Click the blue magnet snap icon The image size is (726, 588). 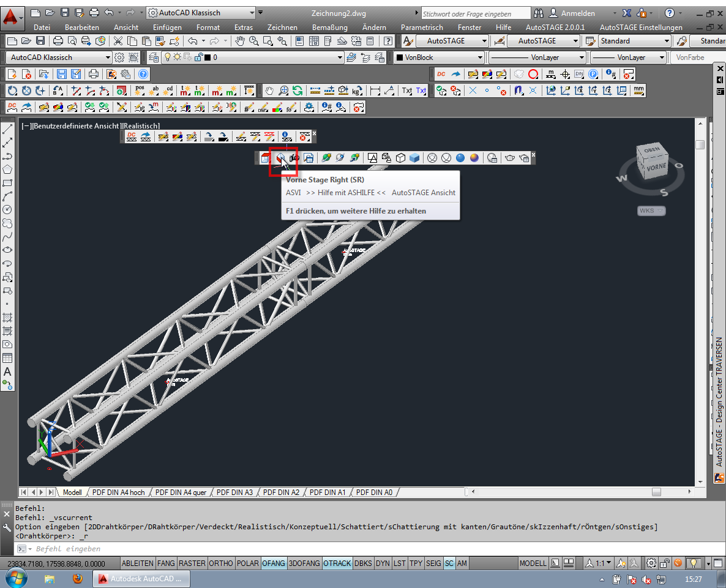(518, 91)
